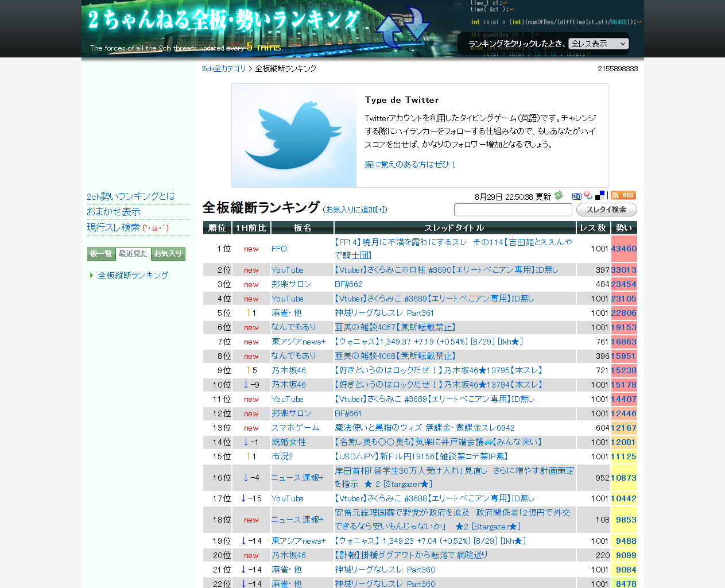Click the 2ch全カテゴリ breadcrumb link

tap(224, 68)
